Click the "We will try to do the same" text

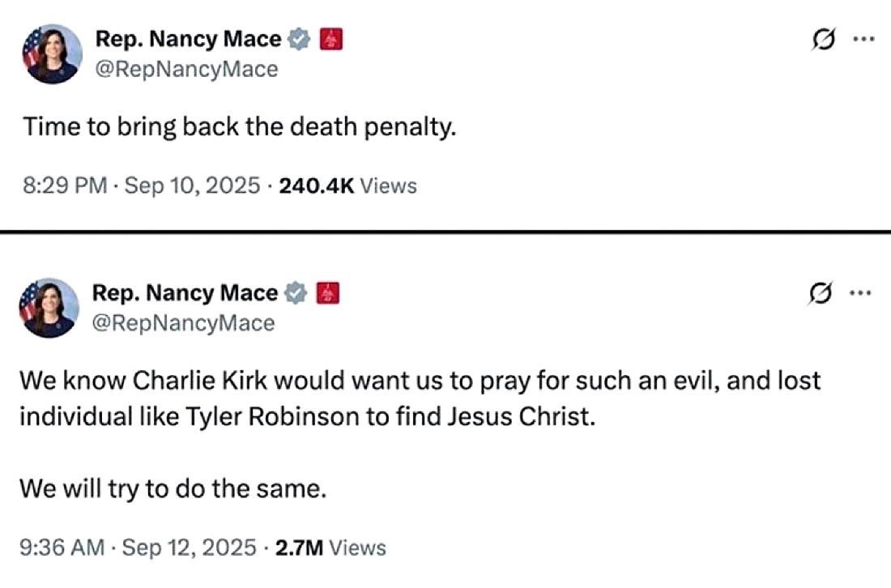pos(172,489)
